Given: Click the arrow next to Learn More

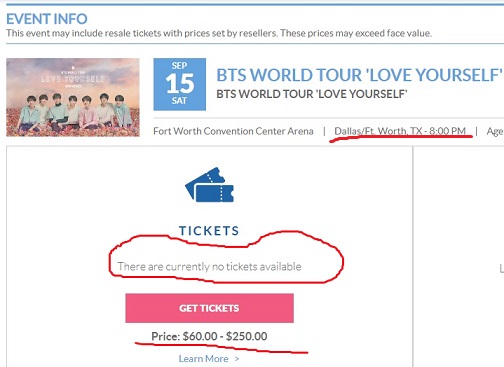Looking at the screenshot, I should pyautogui.click(x=237, y=359).
